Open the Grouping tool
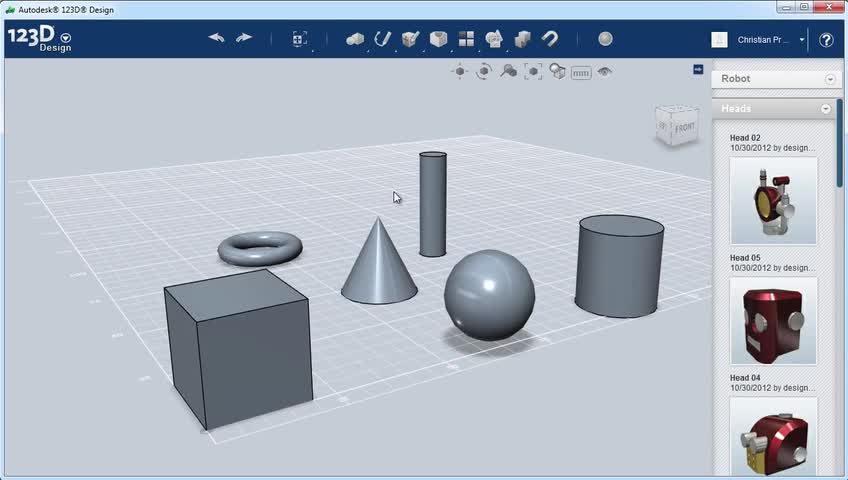The height and width of the screenshot is (480, 848). 494,39
